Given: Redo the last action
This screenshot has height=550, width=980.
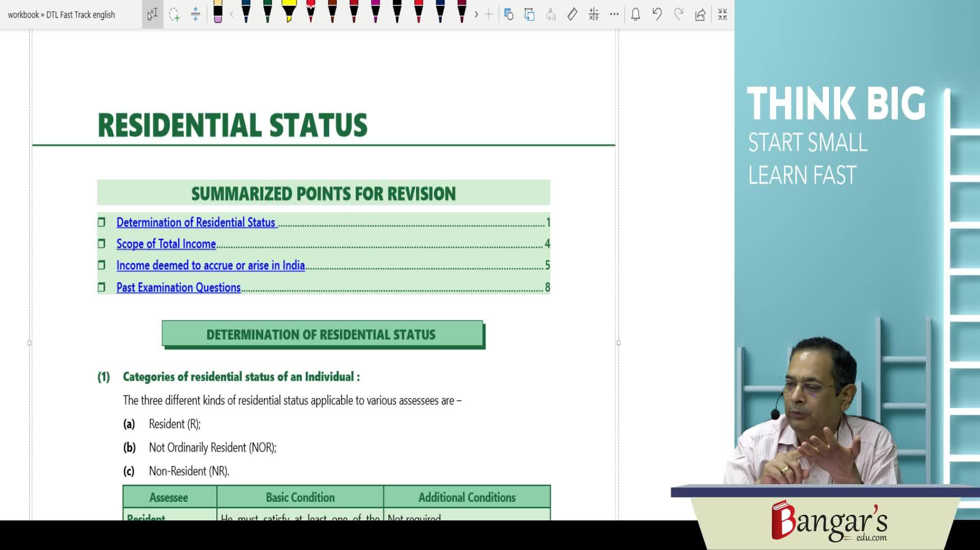Looking at the screenshot, I should click(x=678, y=14).
